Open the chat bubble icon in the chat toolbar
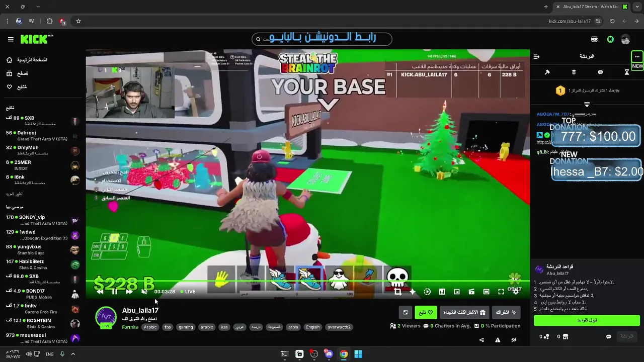 [x=600, y=72]
